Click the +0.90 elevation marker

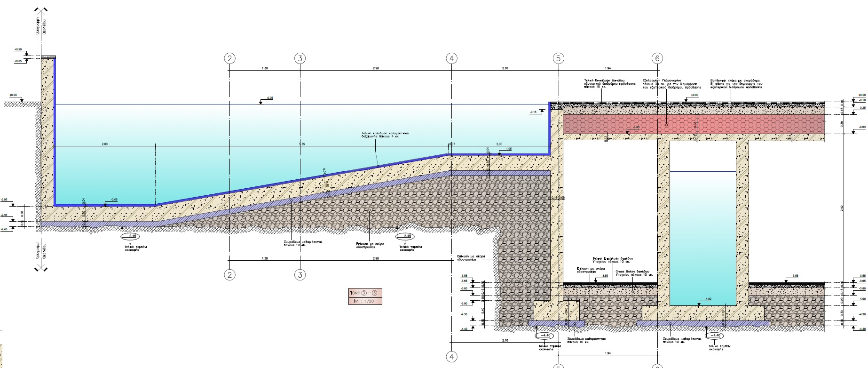(x=18, y=49)
